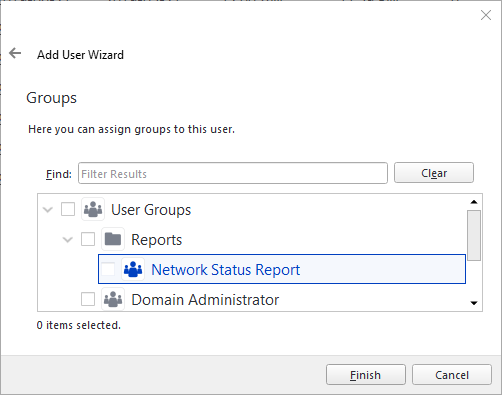Close the Add User Wizard dialog
Viewport: 502px width, 395px height.
[x=486, y=15]
